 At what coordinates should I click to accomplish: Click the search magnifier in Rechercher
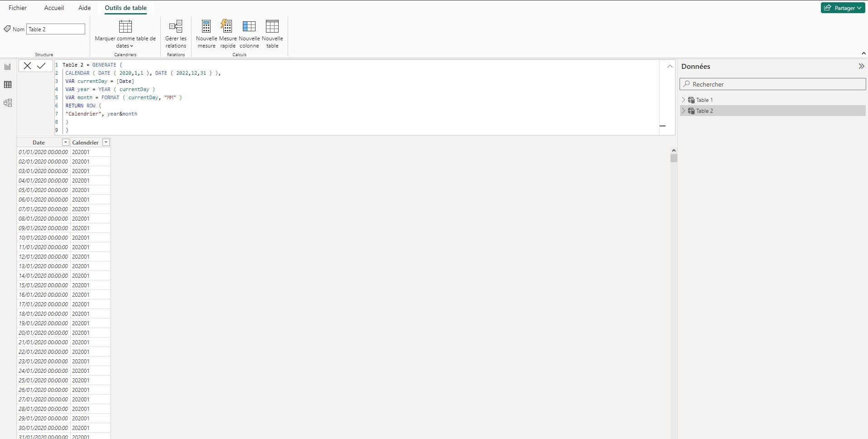tap(687, 84)
